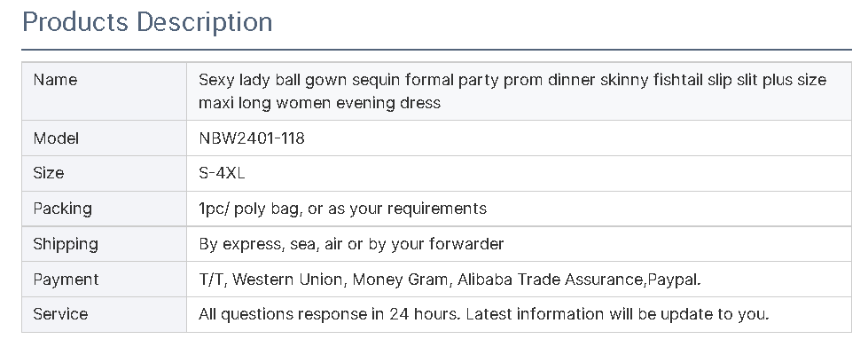Click the 'maxi long women evening dress' line
Screen dimensions: 868x339
(x=319, y=103)
